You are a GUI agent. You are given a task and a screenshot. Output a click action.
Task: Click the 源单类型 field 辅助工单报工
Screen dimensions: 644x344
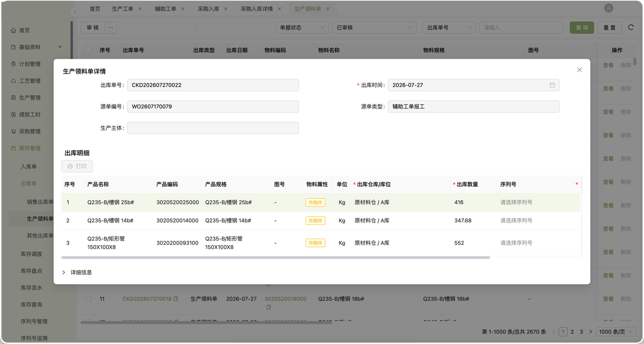pyautogui.click(x=473, y=107)
